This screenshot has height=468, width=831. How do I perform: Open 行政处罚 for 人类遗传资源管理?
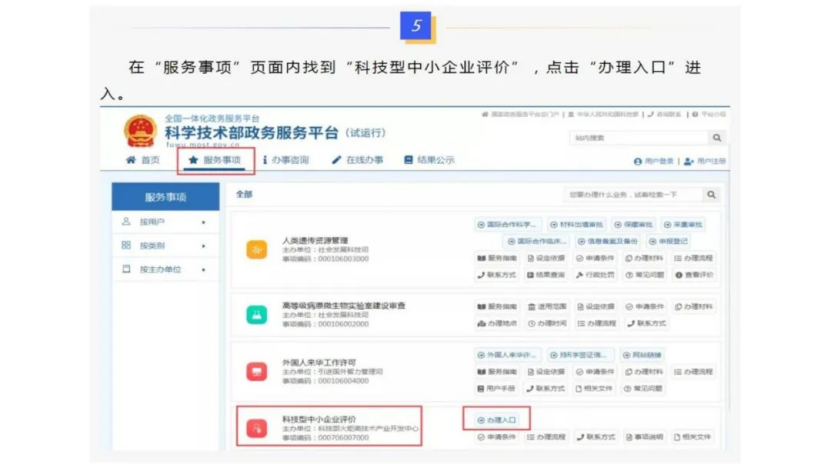(x=595, y=275)
